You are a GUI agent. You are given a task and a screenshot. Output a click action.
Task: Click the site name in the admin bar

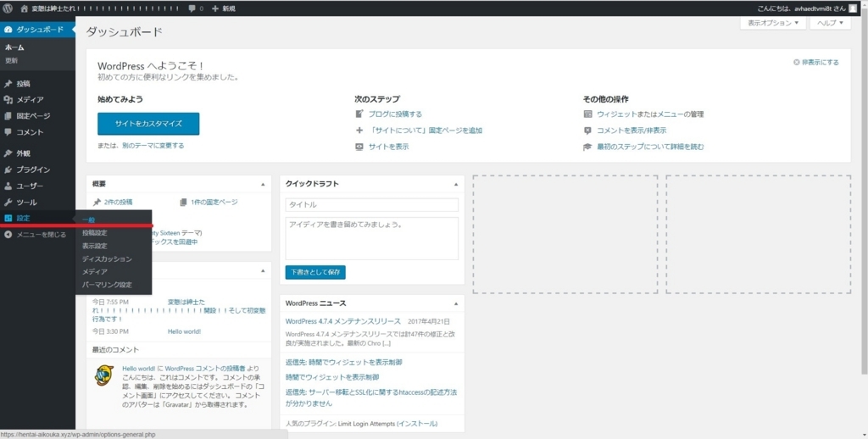tap(104, 8)
